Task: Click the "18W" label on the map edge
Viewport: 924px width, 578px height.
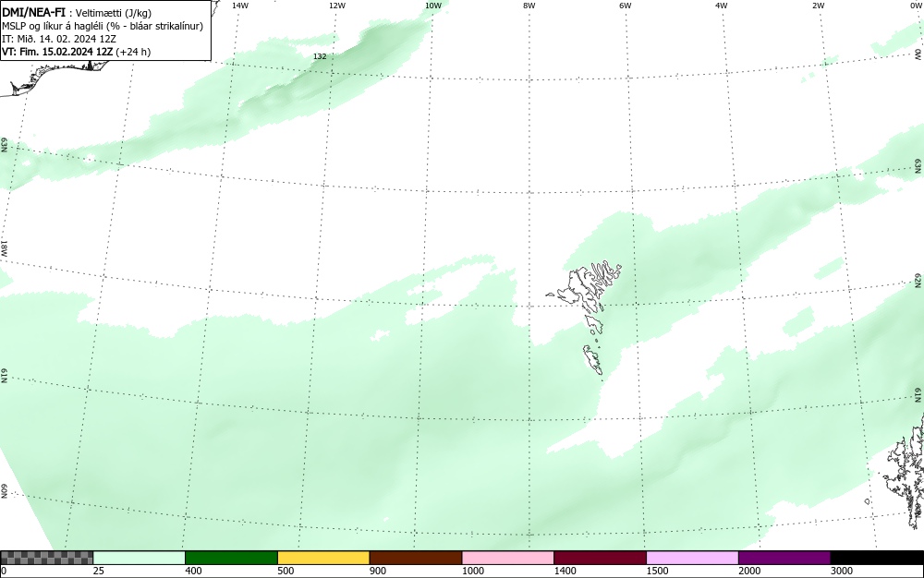Action: (x=4, y=247)
